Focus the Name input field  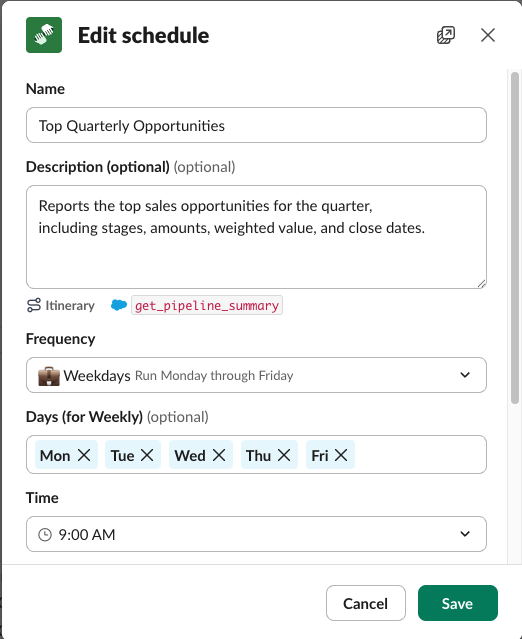[x=256, y=126]
